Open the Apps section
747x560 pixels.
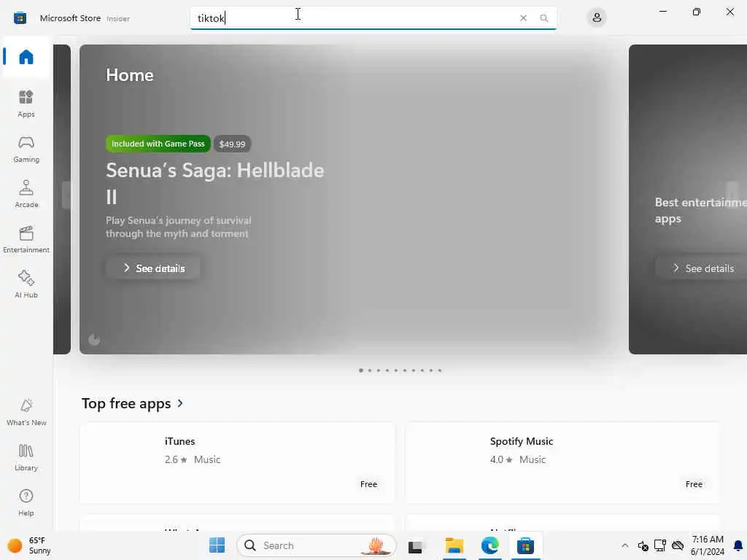[26, 104]
